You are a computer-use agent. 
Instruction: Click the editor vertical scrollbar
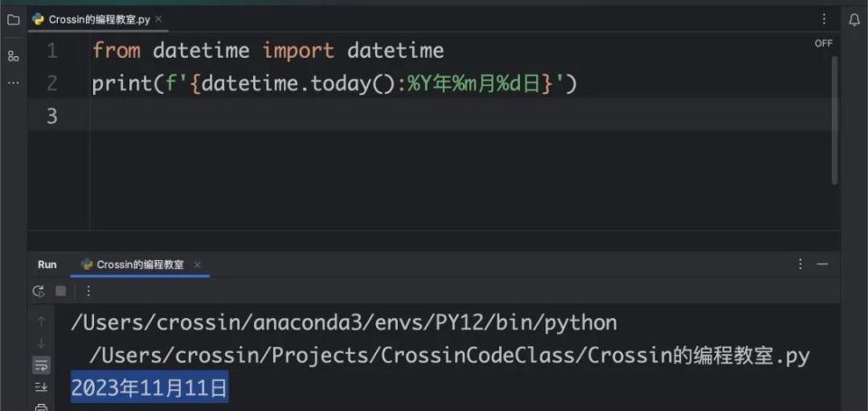tap(835, 120)
